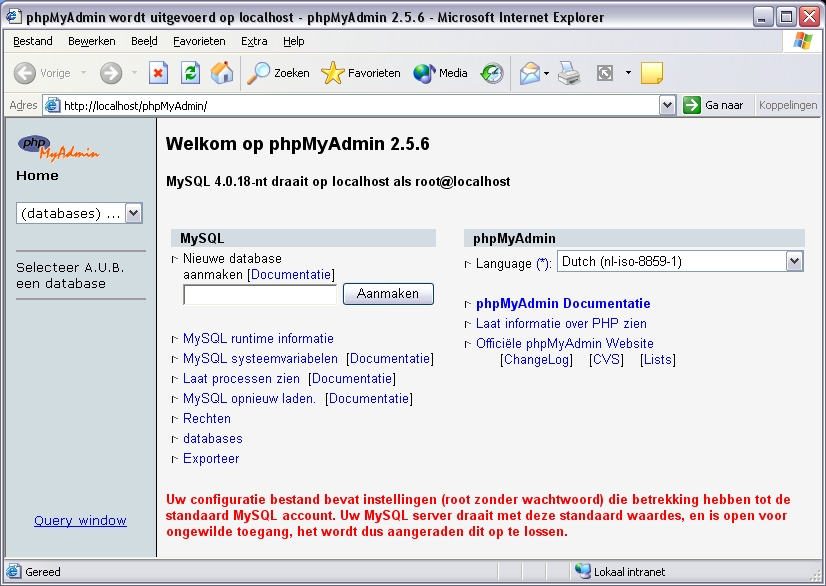Click the Print icon
This screenshot has width=826, height=586.
click(x=569, y=73)
